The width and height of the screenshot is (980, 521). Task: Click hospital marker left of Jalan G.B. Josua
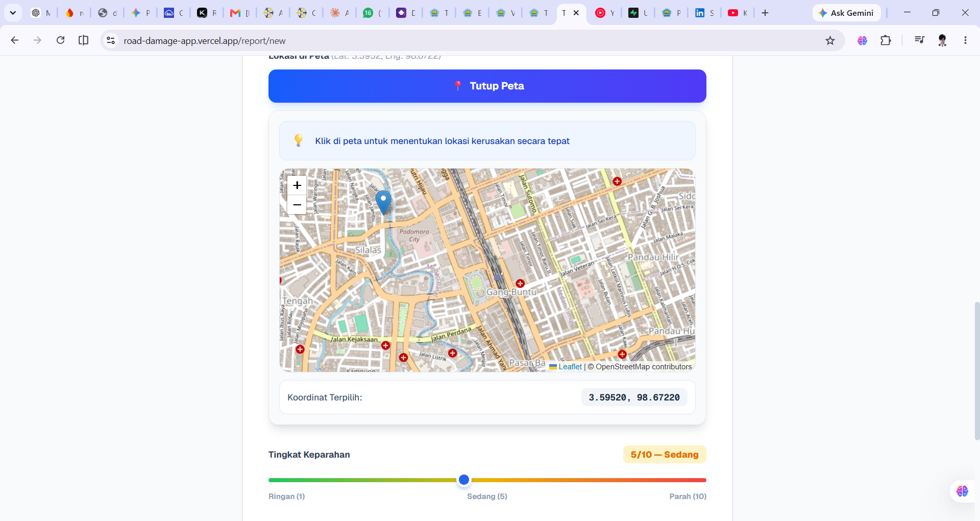(617, 181)
